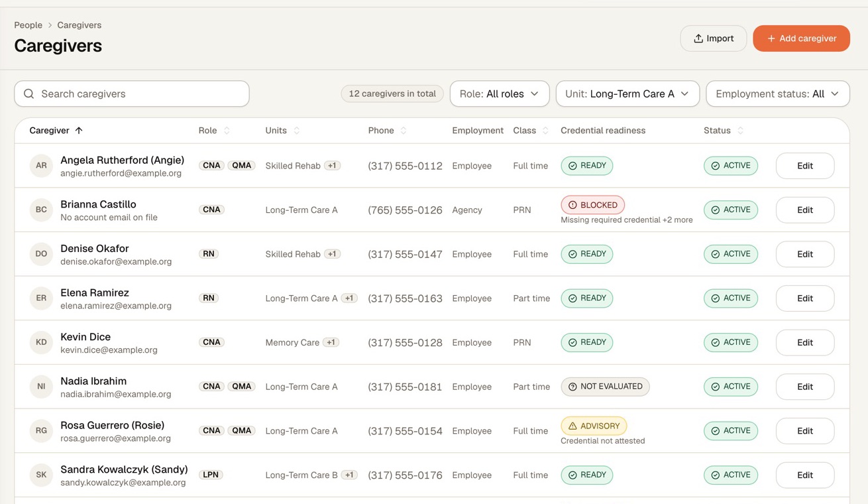Expand the +1 units badge for Angela Rutherford
This screenshot has width=868, height=504.
tap(333, 166)
